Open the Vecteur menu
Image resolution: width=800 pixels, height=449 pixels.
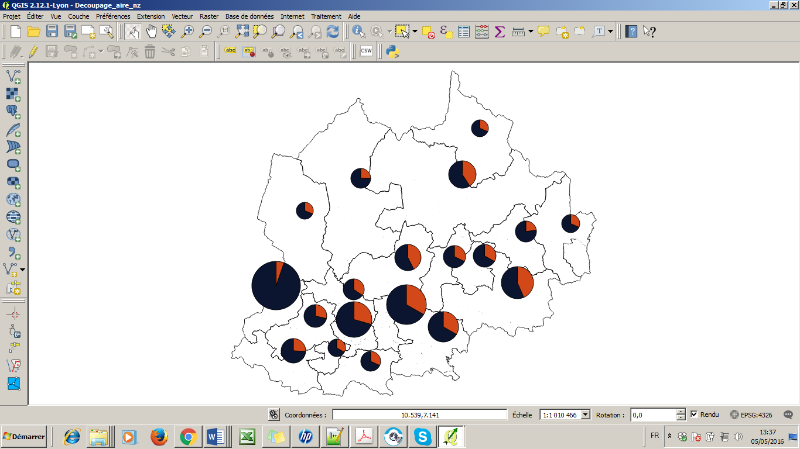pyautogui.click(x=182, y=17)
